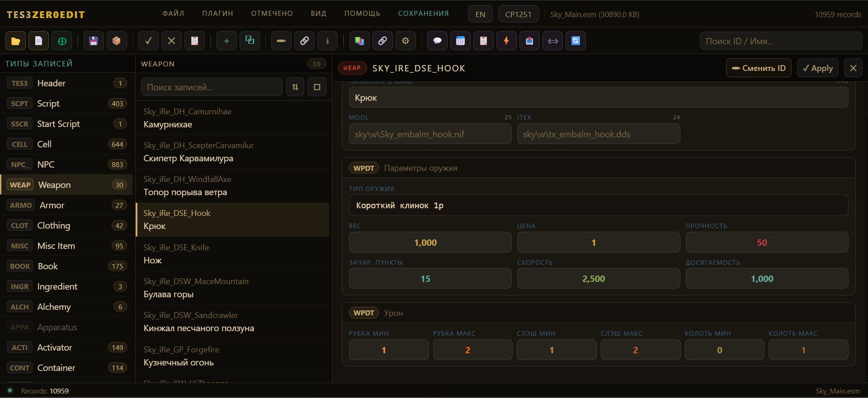Click the floppy disk save icon
The width and height of the screenshot is (868, 398).
[x=94, y=41]
